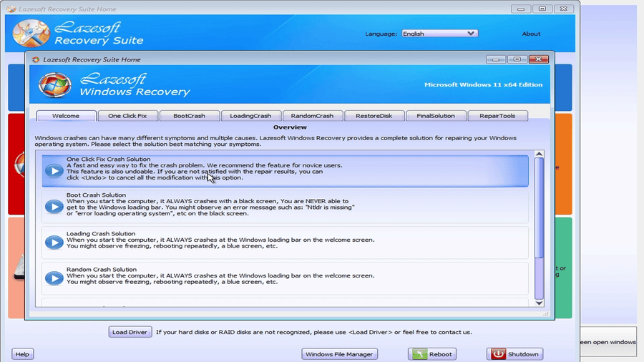Viewport: 644px width, 362px height.
Task: Select the 'Boot Crash Solution' title text
Action: click(x=96, y=195)
